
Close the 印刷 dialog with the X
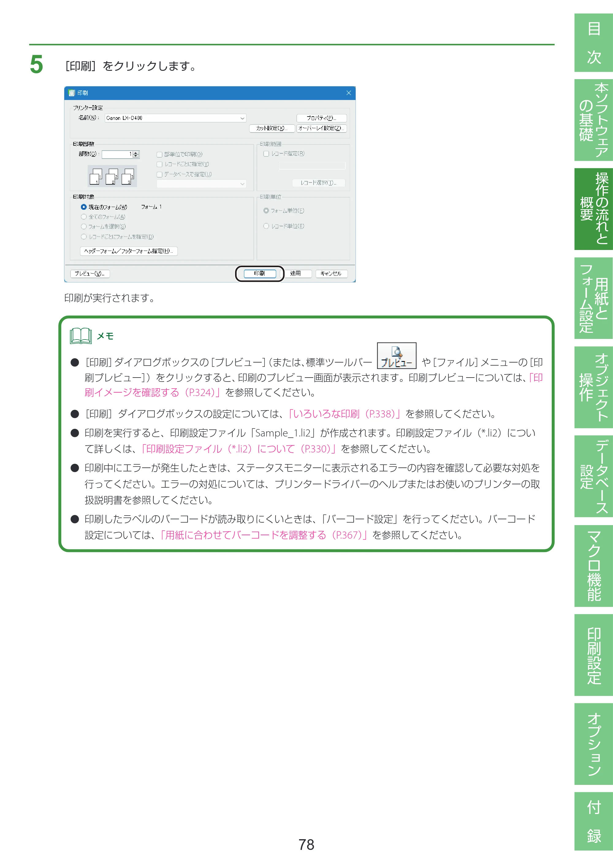click(x=348, y=93)
